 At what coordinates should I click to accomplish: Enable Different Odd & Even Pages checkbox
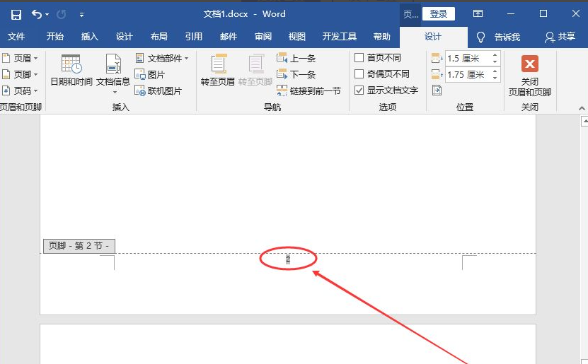[359, 74]
